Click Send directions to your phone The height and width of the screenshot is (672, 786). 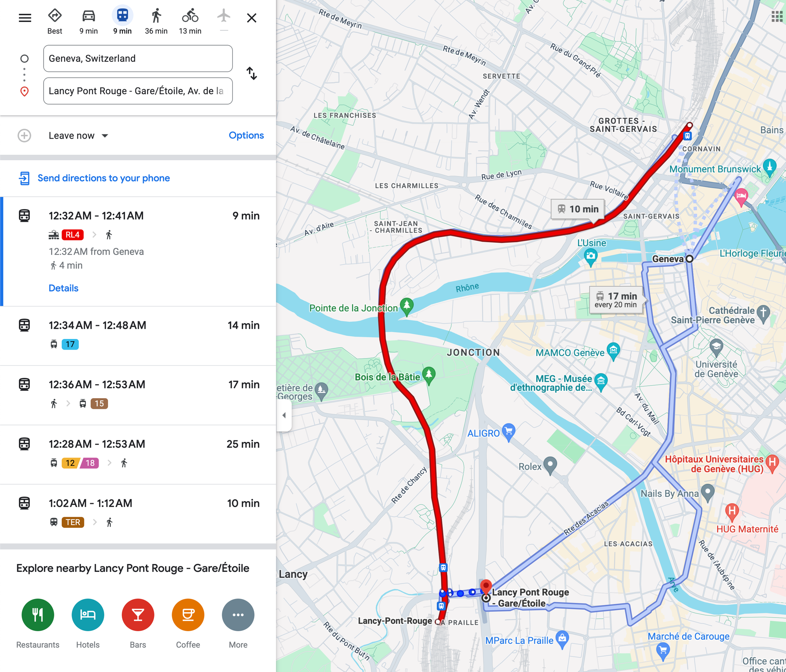[103, 178]
